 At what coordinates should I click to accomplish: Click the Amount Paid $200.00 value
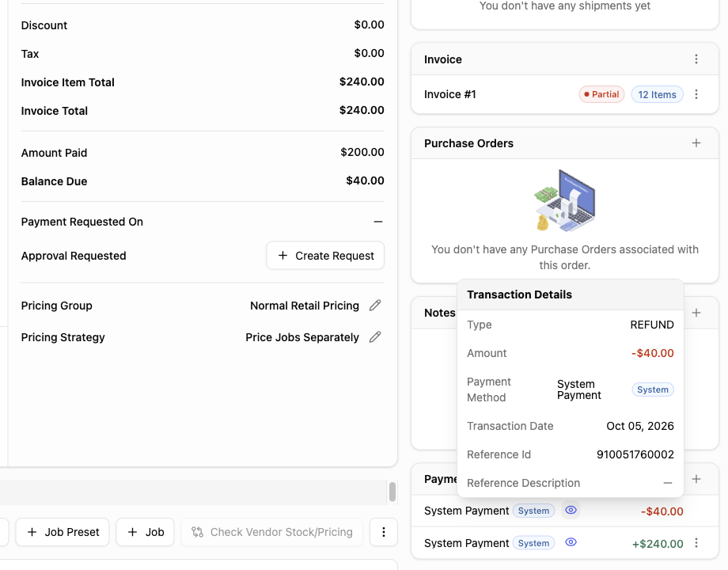pyautogui.click(x=362, y=152)
